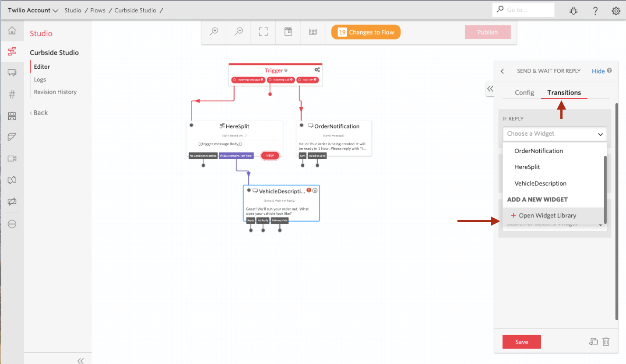This screenshot has height=364, width=626.
Task: Select the REST API trigger pill
Action: 307,80
